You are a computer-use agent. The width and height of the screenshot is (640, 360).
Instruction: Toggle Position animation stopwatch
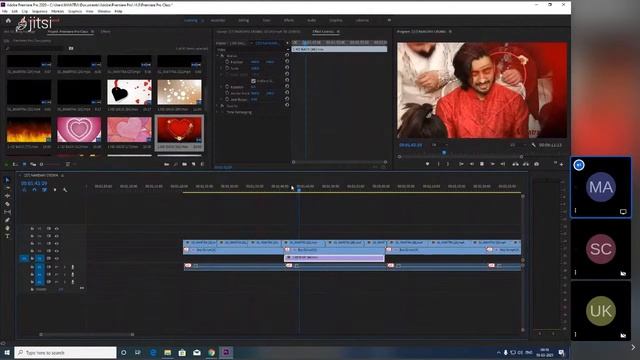pos(227,62)
